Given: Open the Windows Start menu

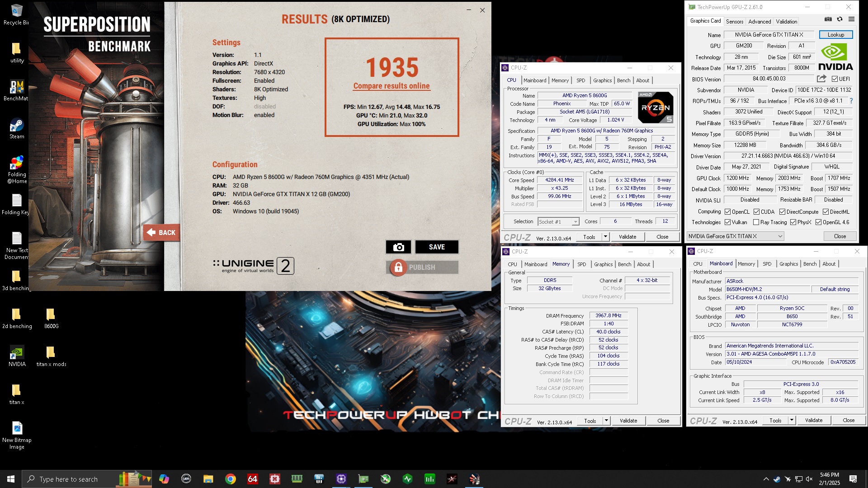Looking at the screenshot, I should tap(11, 479).
